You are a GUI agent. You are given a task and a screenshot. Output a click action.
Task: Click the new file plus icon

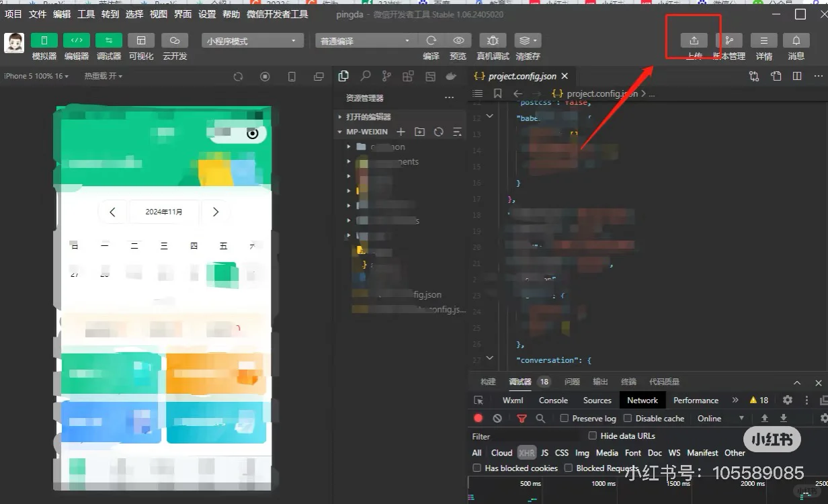[x=401, y=132]
